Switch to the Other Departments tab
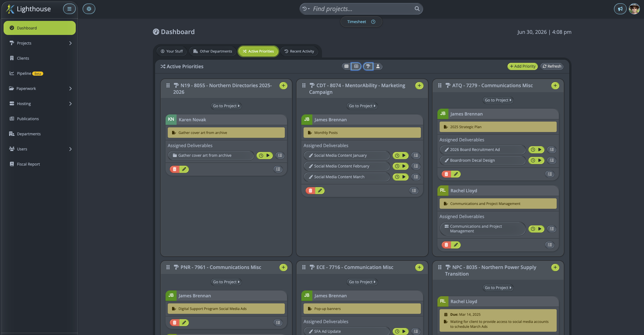Screen dimensions: 644x335 pos(213,51)
